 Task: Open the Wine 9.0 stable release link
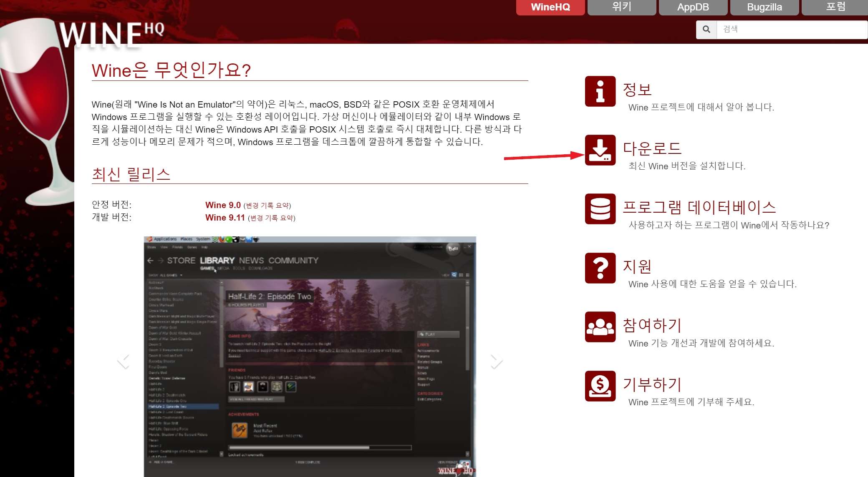[223, 205]
